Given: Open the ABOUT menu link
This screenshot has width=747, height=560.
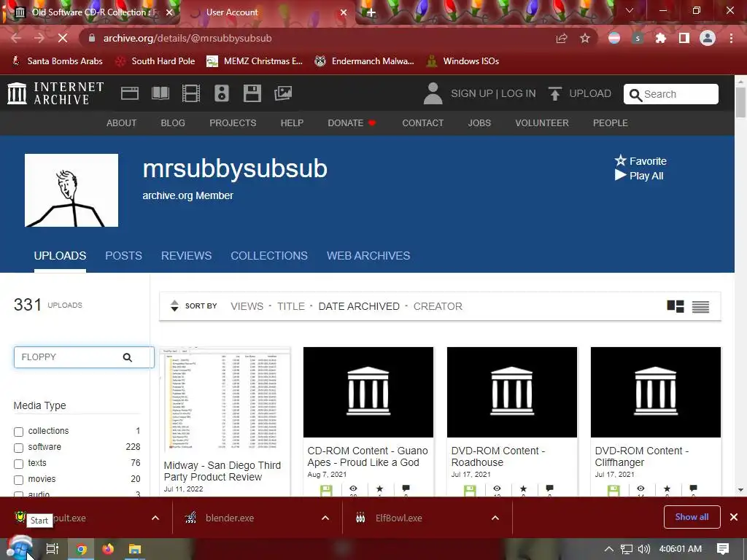Looking at the screenshot, I should 122,122.
